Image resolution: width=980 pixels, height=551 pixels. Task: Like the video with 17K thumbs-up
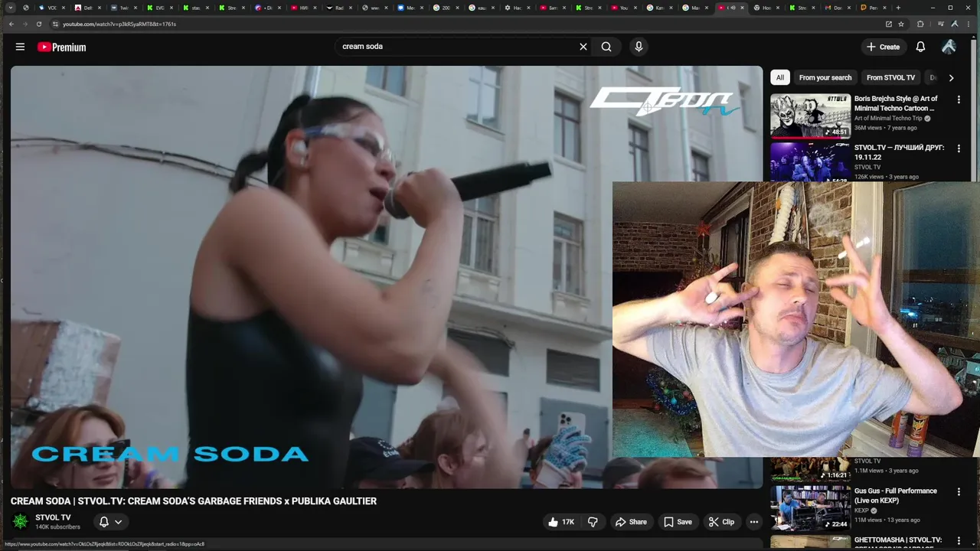(561, 522)
